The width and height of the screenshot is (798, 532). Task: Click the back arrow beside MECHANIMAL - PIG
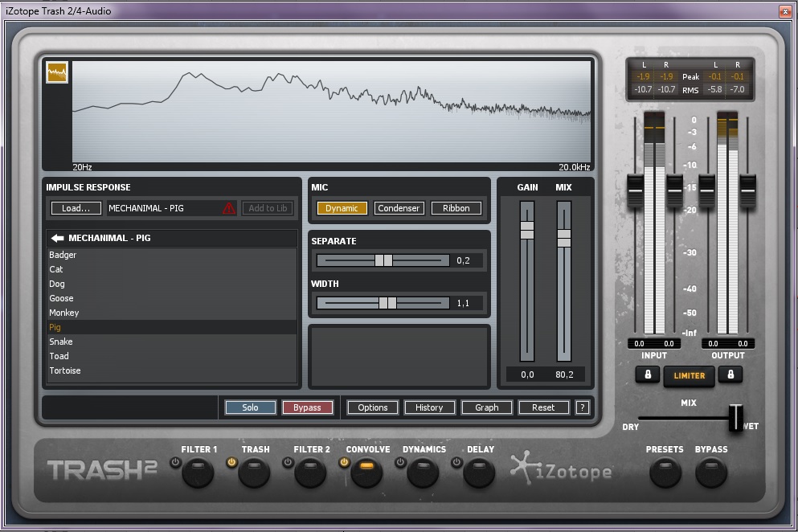pos(57,238)
